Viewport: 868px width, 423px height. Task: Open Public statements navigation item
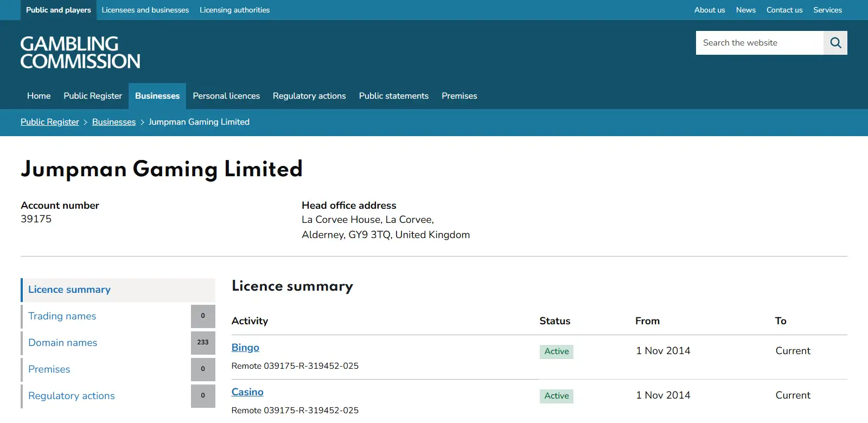[394, 96]
